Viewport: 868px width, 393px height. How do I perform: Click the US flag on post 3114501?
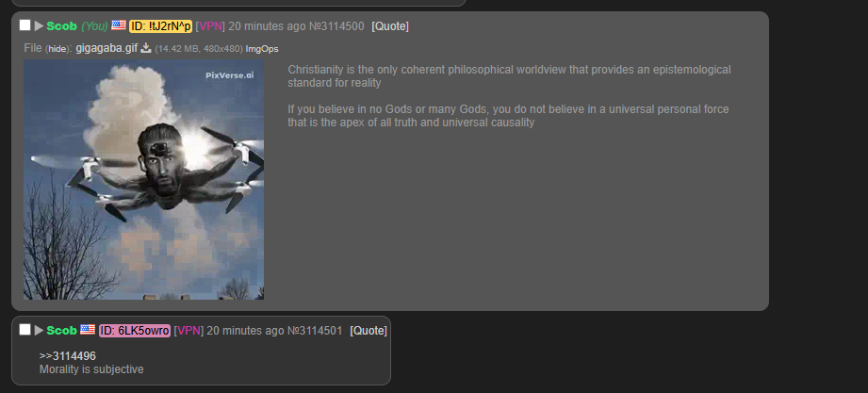click(88, 329)
